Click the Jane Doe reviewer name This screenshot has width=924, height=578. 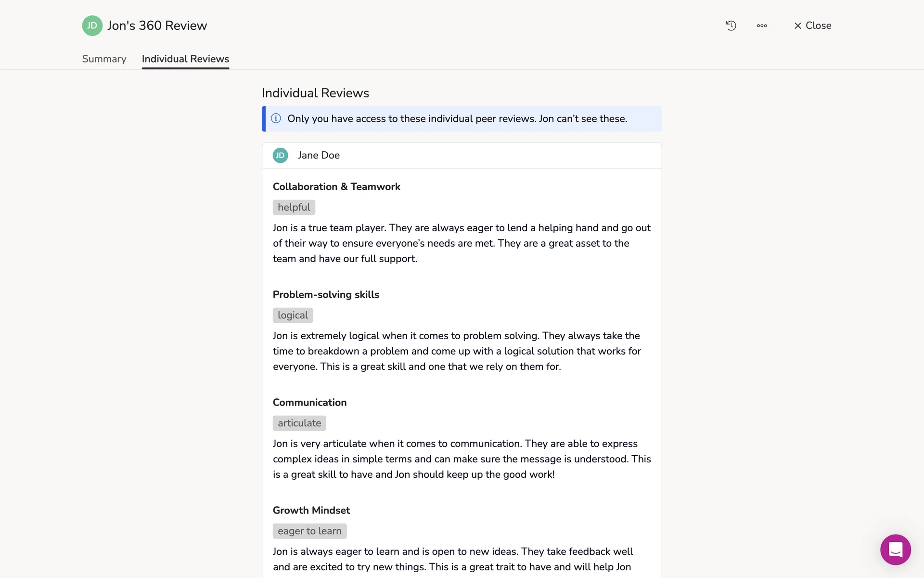[x=319, y=155]
